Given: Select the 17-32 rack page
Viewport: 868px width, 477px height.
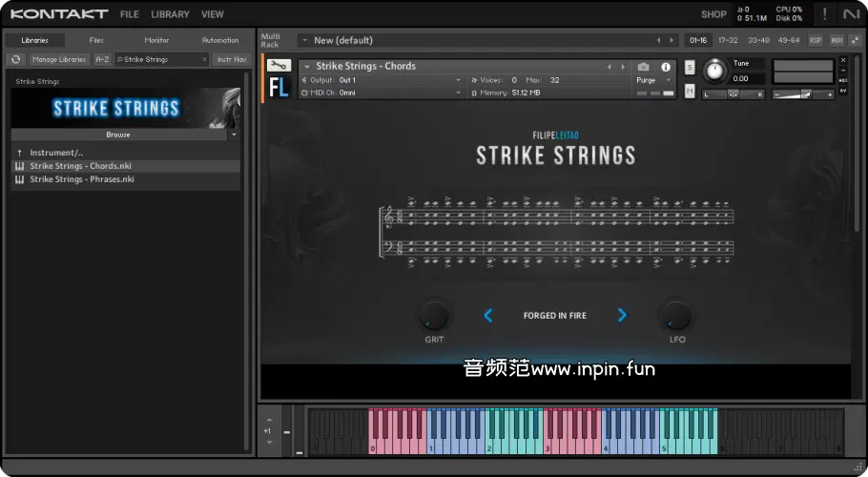Looking at the screenshot, I should pos(728,40).
